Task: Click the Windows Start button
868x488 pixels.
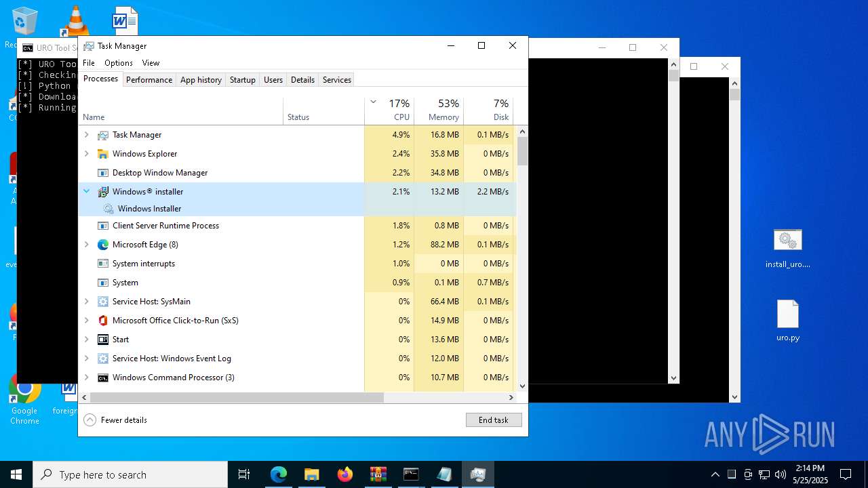Action: (x=16, y=474)
